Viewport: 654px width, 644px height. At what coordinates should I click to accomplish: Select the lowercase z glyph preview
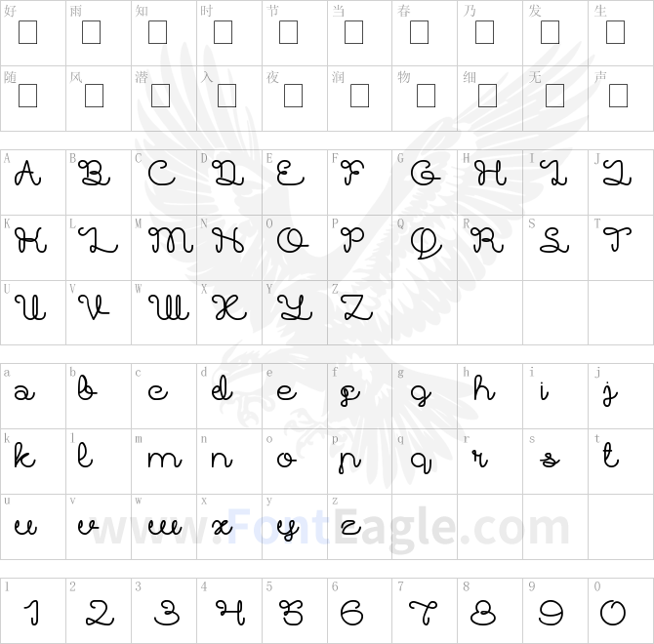(x=350, y=528)
